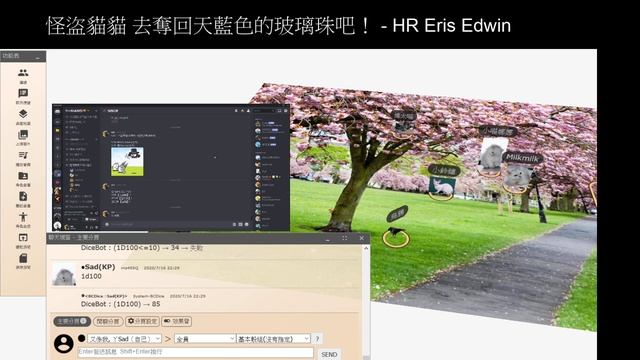The image size is (640, 360).
Task: Focus the chat message input field
Action: coord(195,352)
